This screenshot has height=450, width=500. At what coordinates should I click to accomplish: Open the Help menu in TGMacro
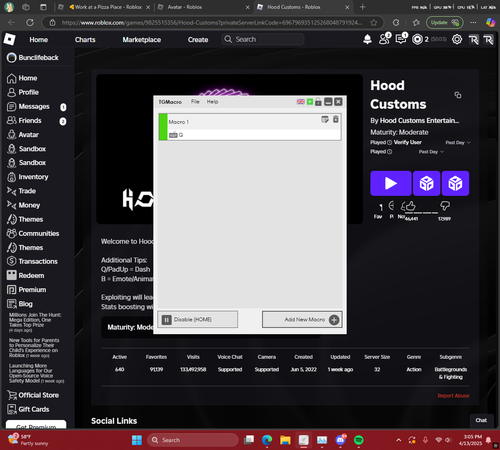click(x=212, y=102)
